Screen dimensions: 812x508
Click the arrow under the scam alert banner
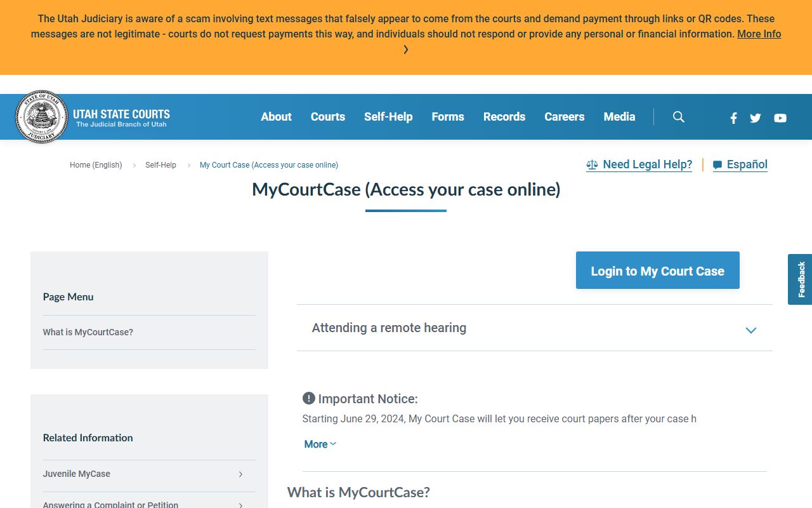coord(406,50)
